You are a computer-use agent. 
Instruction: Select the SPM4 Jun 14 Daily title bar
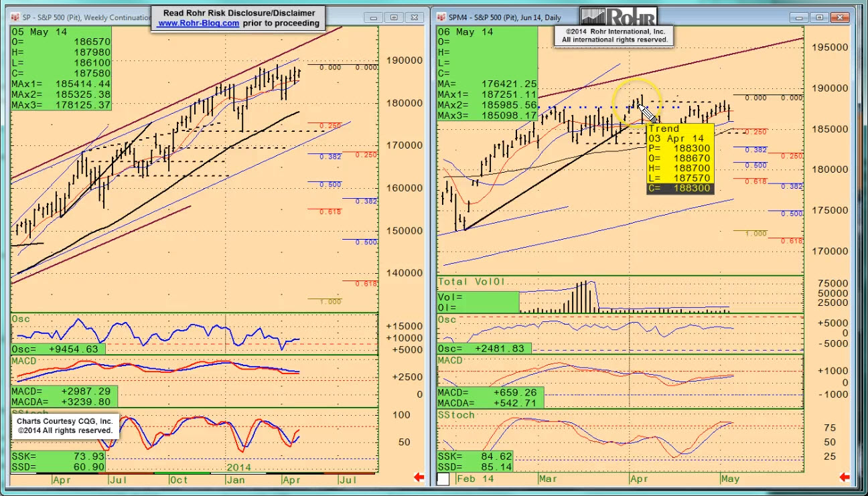tap(509, 17)
